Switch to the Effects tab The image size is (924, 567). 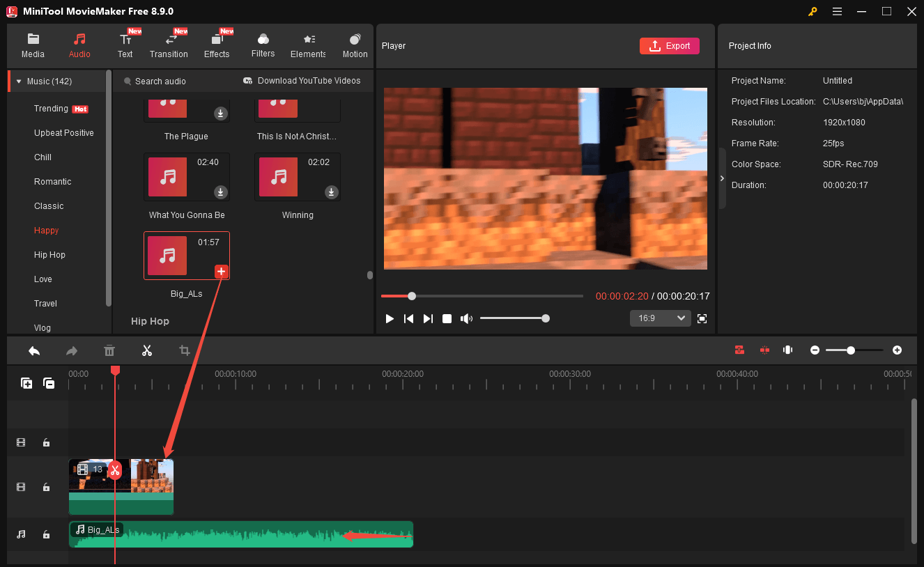click(x=217, y=46)
